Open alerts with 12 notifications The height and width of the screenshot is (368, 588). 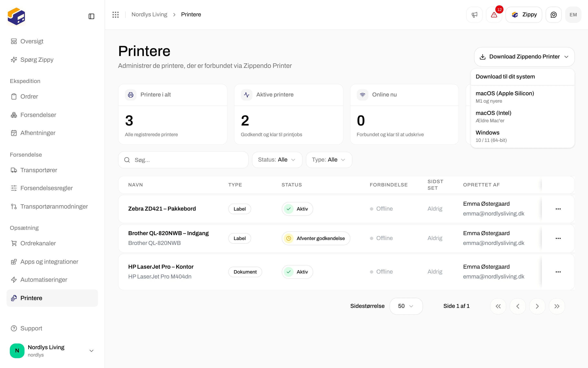point(494,15)
